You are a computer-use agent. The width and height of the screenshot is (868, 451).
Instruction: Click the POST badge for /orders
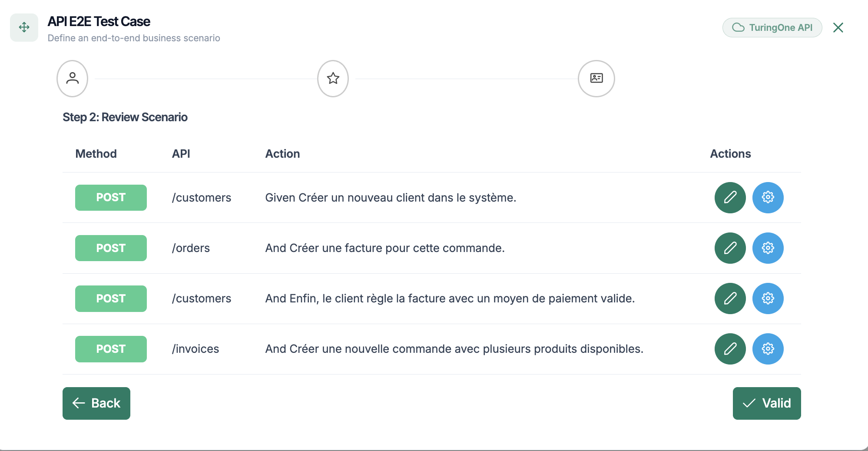point(111,248)
